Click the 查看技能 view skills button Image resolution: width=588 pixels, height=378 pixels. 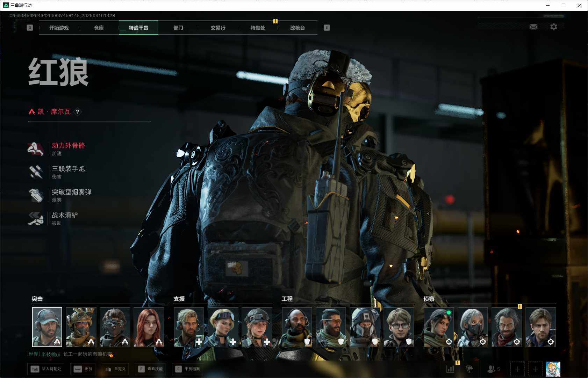pos(151,369)
